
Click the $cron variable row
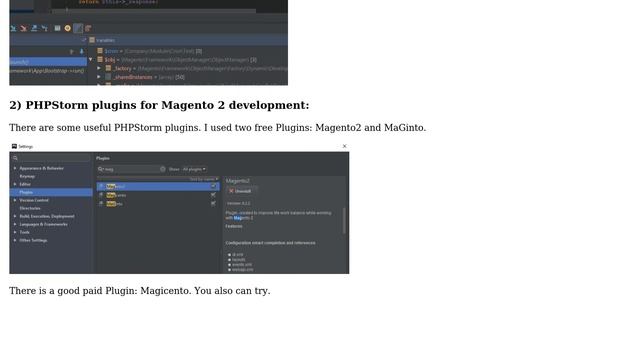point(149,51)
